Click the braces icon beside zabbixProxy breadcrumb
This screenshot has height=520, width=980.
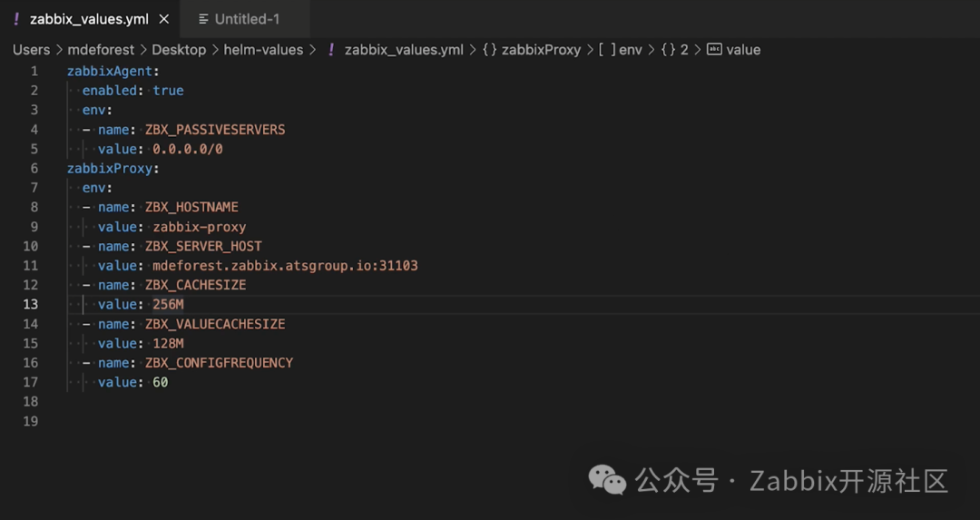click(489, 50)
